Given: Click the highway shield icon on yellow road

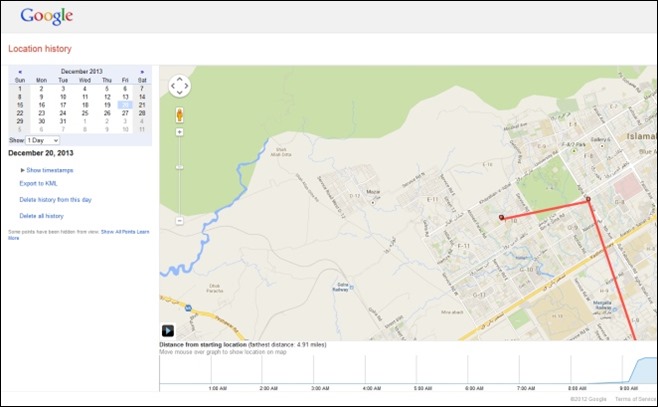Looking at the screenshot, I should (188, 308).
